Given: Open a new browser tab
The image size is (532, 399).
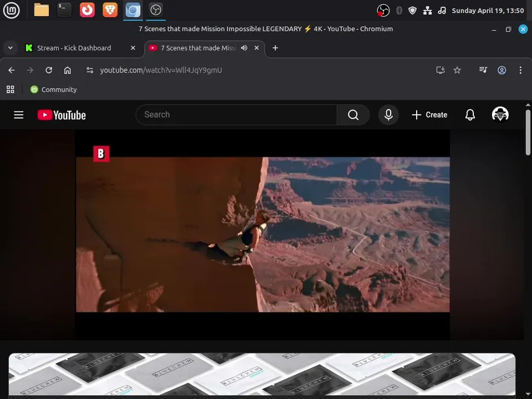Looking at the screenshot, I should (x=275, y=48).
